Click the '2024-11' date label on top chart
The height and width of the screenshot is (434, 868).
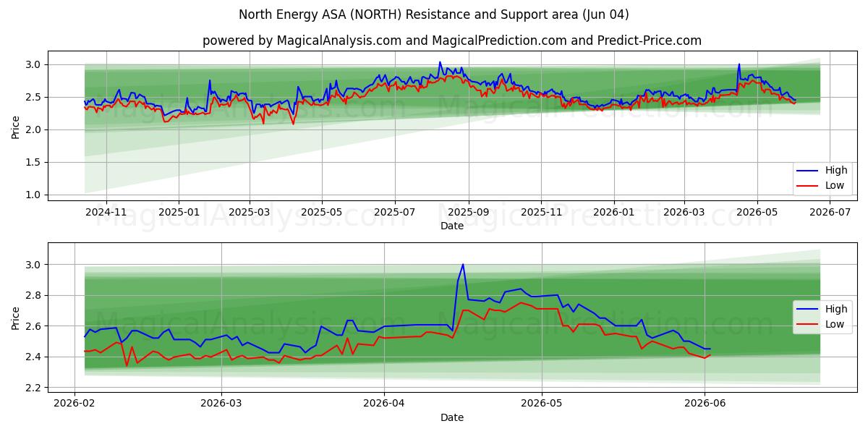point(106,213)
